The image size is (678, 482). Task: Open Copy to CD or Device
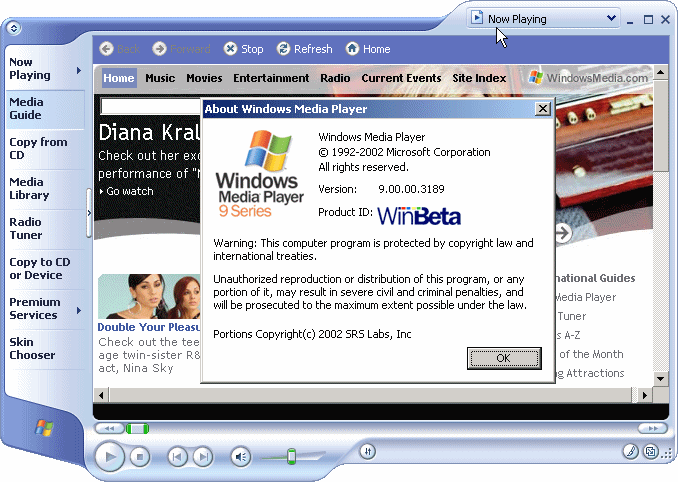coord(40,268)
